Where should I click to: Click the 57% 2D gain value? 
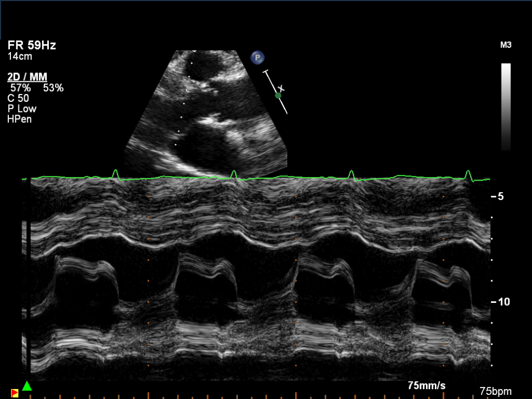[x=20, y=88]
